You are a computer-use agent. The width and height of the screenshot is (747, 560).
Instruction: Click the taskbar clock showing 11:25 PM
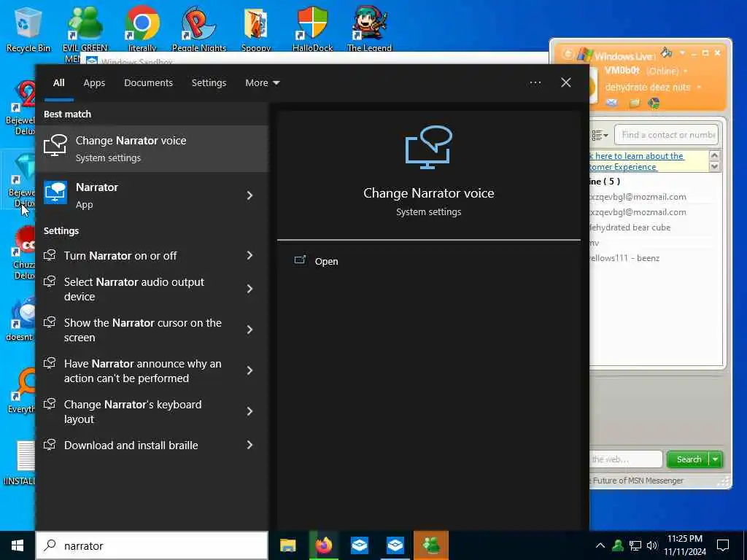(x=685, y=545)
